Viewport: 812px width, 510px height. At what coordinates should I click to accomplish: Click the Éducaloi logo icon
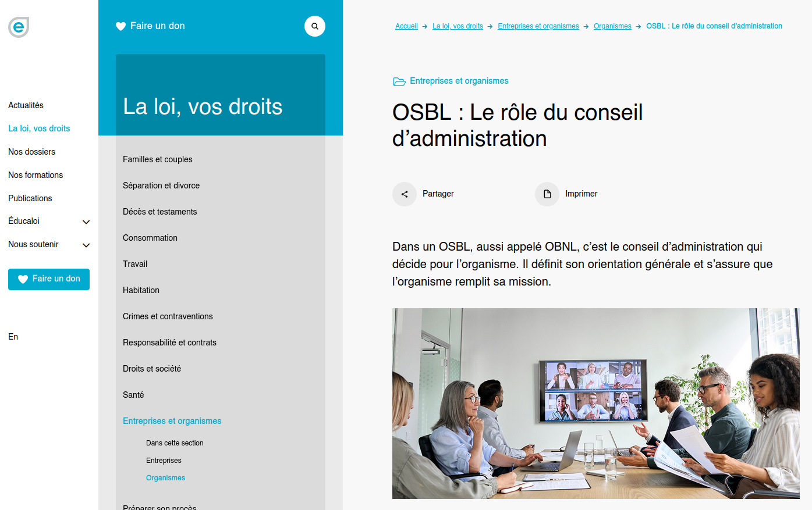point(19,27)
